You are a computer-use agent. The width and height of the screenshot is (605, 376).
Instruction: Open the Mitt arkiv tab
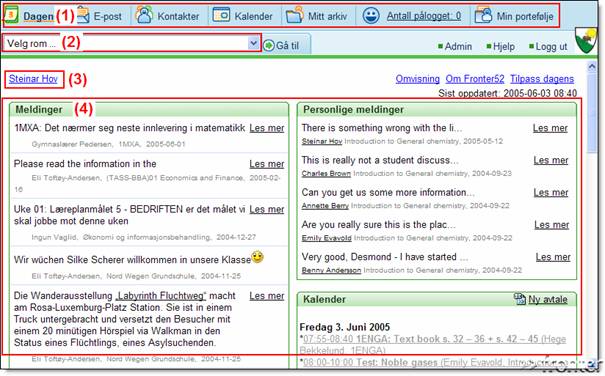tap(328, 16)
